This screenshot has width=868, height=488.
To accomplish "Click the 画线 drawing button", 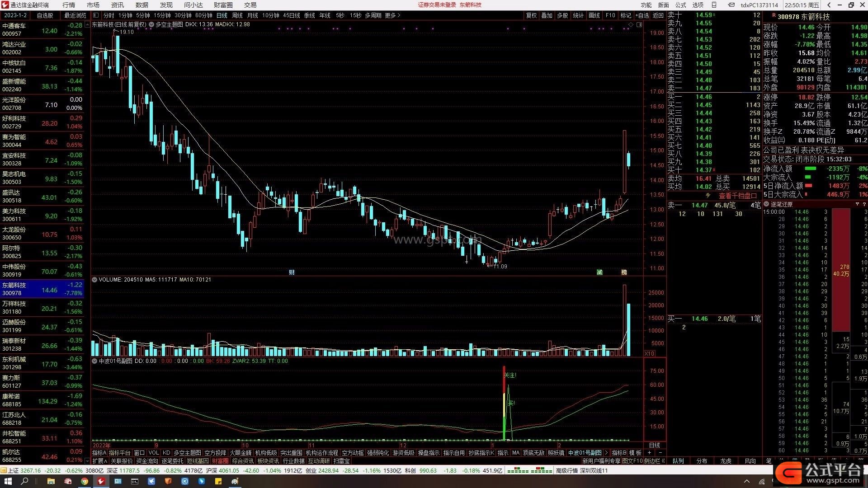I will [594, 15].
